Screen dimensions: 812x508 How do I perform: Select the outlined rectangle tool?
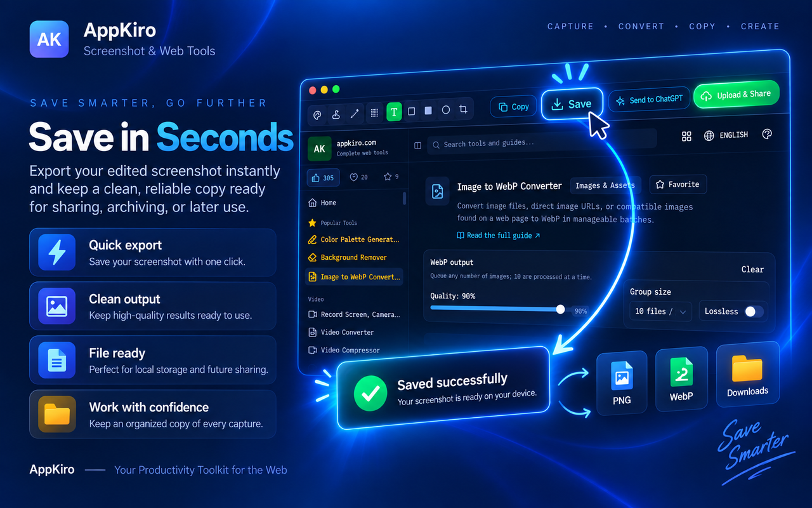coord(411,111)
